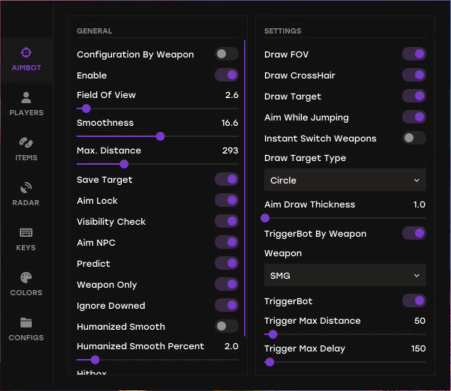Viewport: 451px width, 391px height.
Task: Toggle the Aim NPC switch
Action: click(227, 242)
